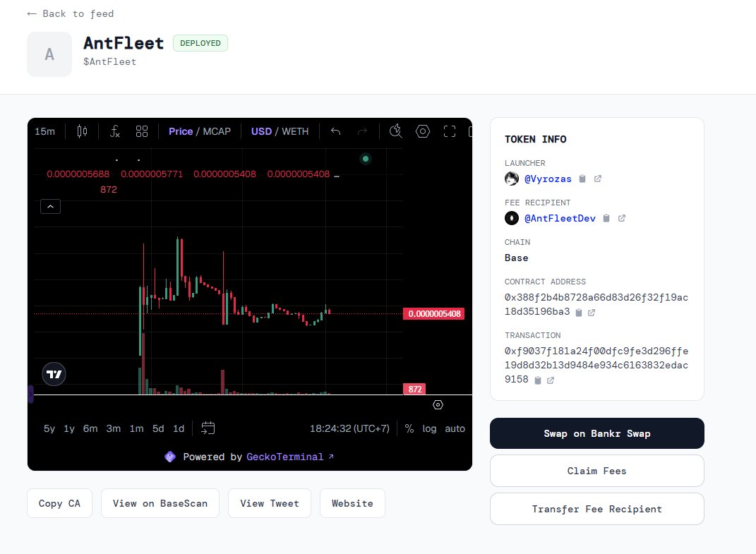Toggle auto scale mode
Viewport: 756px width, 554px height.
click(455, 428)
